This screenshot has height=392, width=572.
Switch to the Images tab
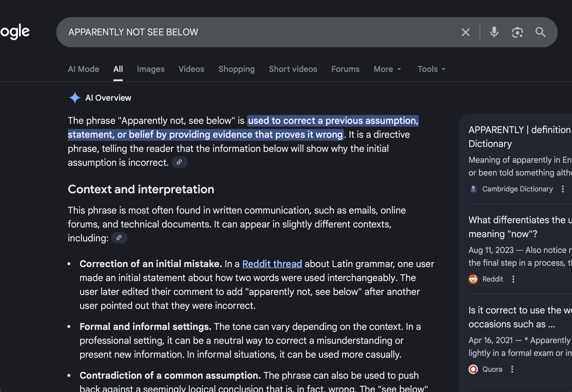click(x=151, y=69)
